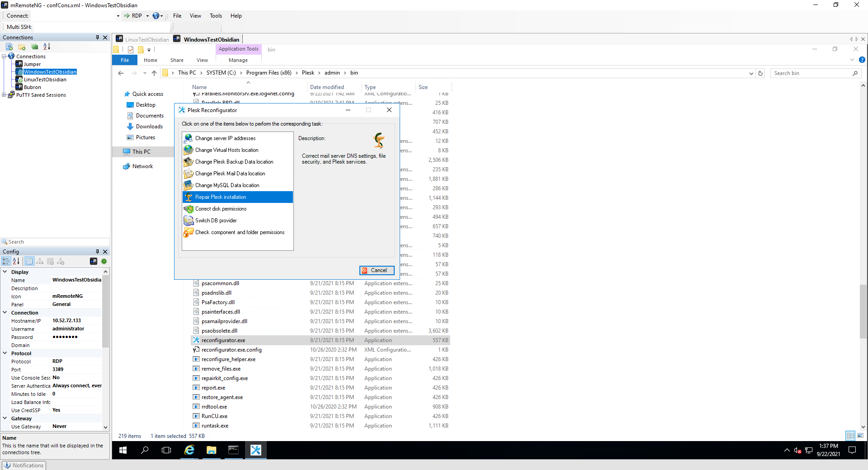This screenshot has height=470, width=868.
Task: Open the Notifications panel tab
Action: (24, 465)
